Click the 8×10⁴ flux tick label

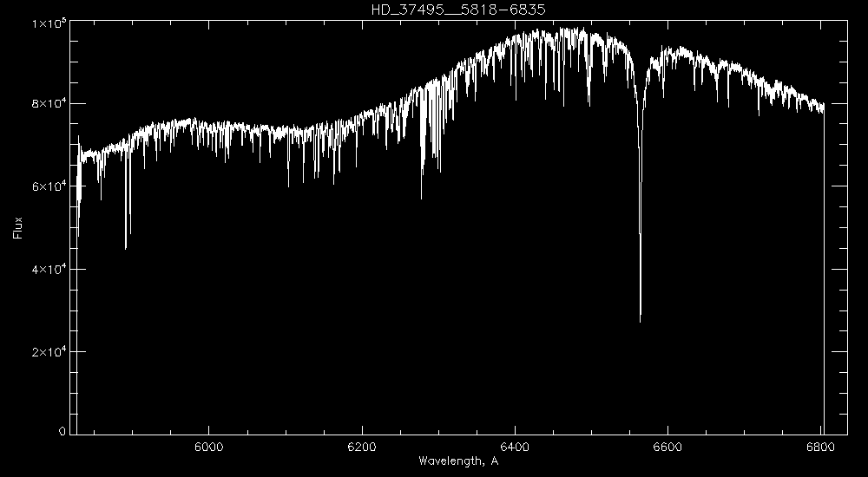(49, 103)
